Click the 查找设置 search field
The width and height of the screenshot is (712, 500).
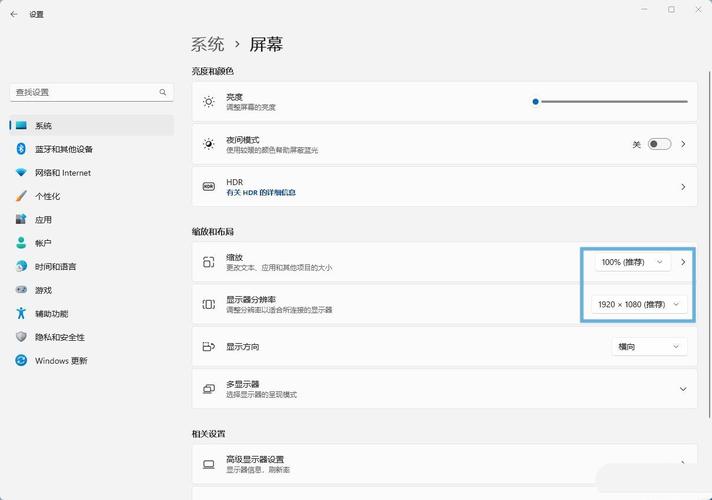pyautogui.click(x=92, y=92)
